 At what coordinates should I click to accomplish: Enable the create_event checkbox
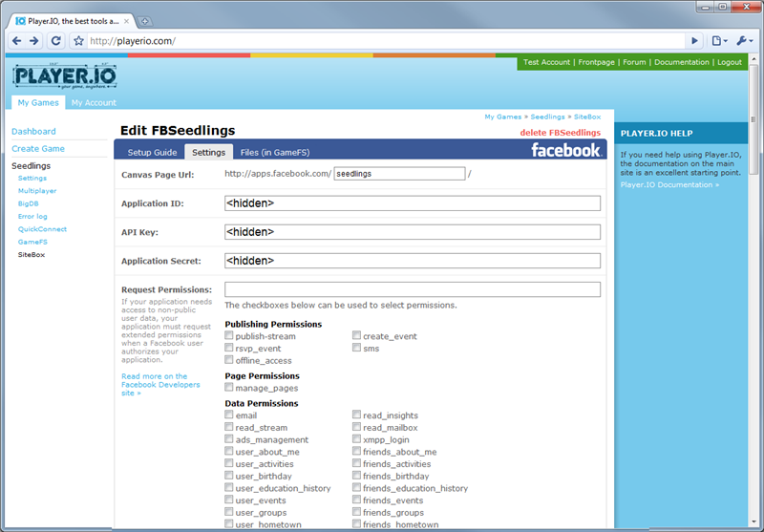[x=356, y=335]
